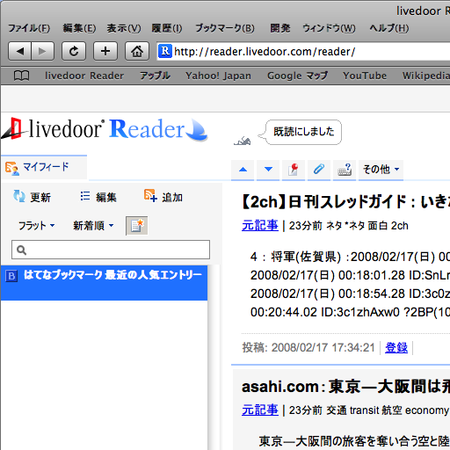
Task: Click the 【2ch】日刊スレッドガイド article title
Action: 345,202
